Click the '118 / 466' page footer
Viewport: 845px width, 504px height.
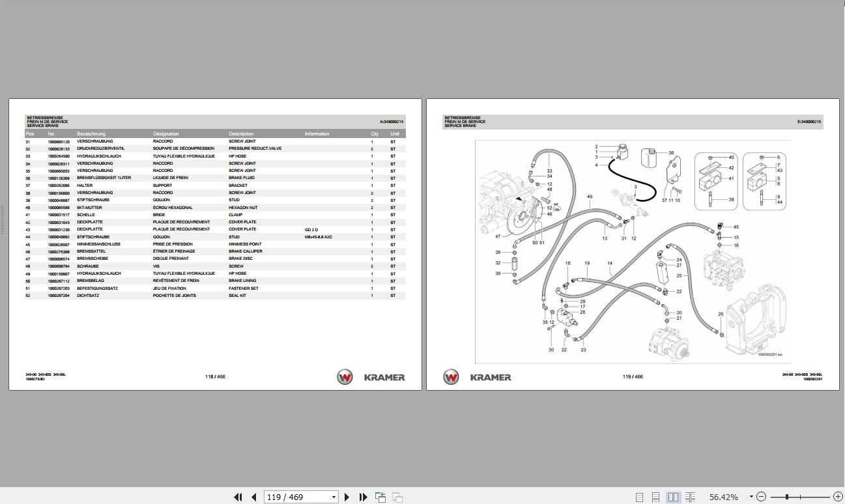214,377
